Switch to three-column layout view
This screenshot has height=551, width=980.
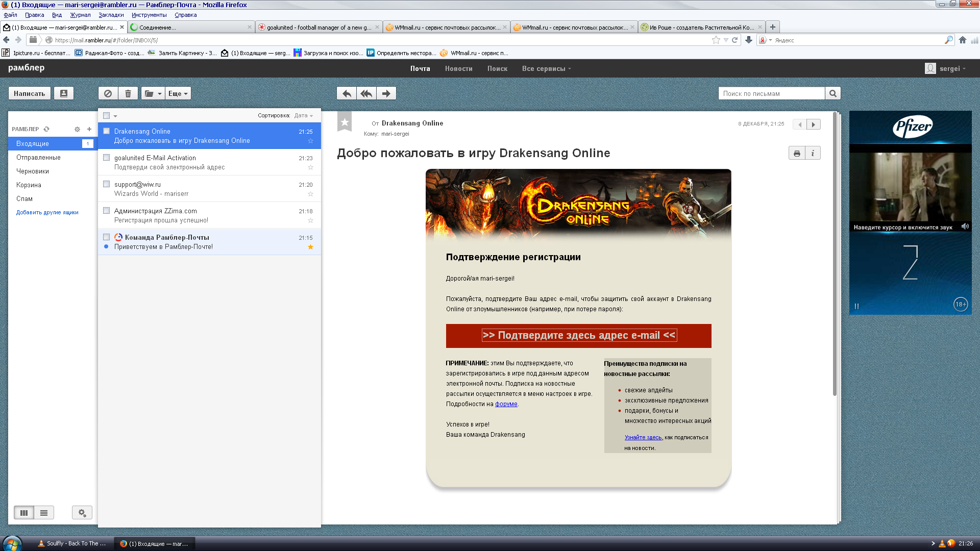tap(24, 513)
